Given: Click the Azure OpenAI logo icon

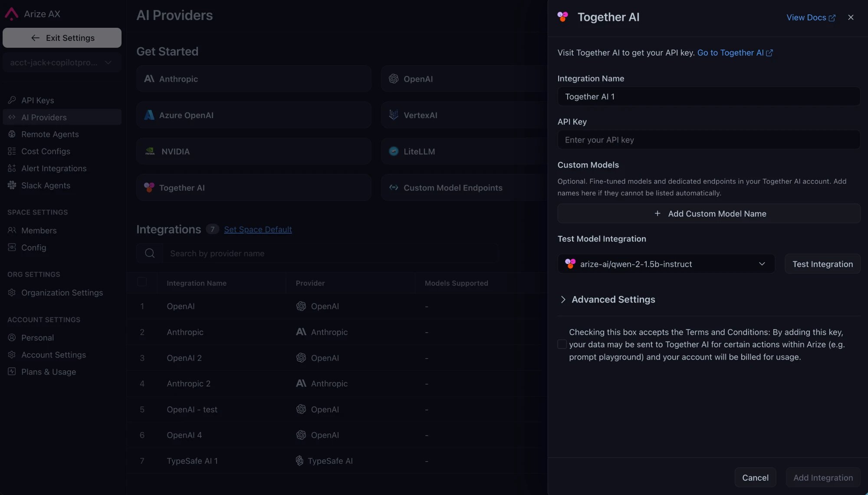Looking at the screenshot, I should (x=149, y=115).
